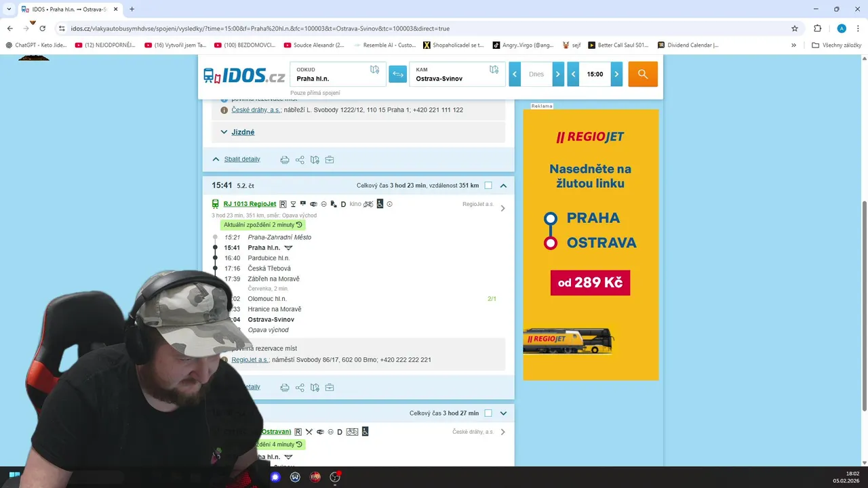Share the RJ 1013 connection
868x488 pixels.
pyautogui.click(x=300, y=388)
